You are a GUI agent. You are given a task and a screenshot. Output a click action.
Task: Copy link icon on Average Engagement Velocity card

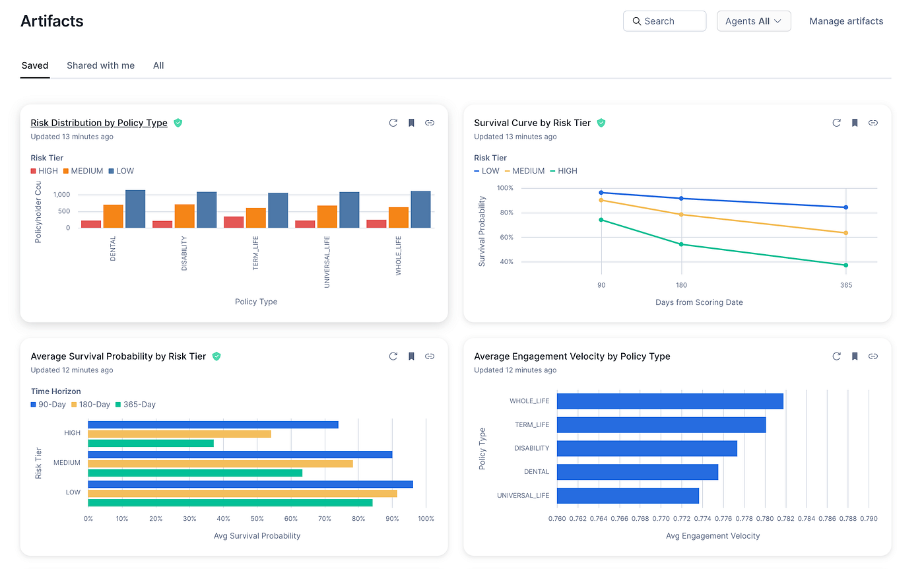(x=873, y=356)
